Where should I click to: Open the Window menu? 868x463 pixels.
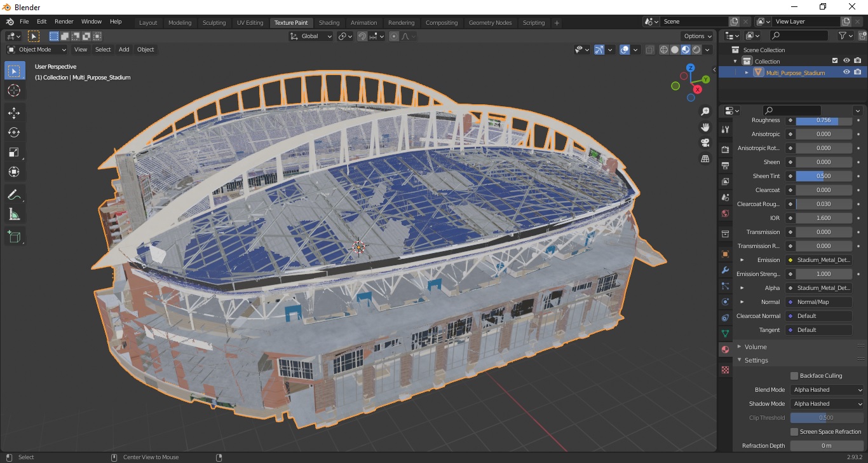pos(92,22)
